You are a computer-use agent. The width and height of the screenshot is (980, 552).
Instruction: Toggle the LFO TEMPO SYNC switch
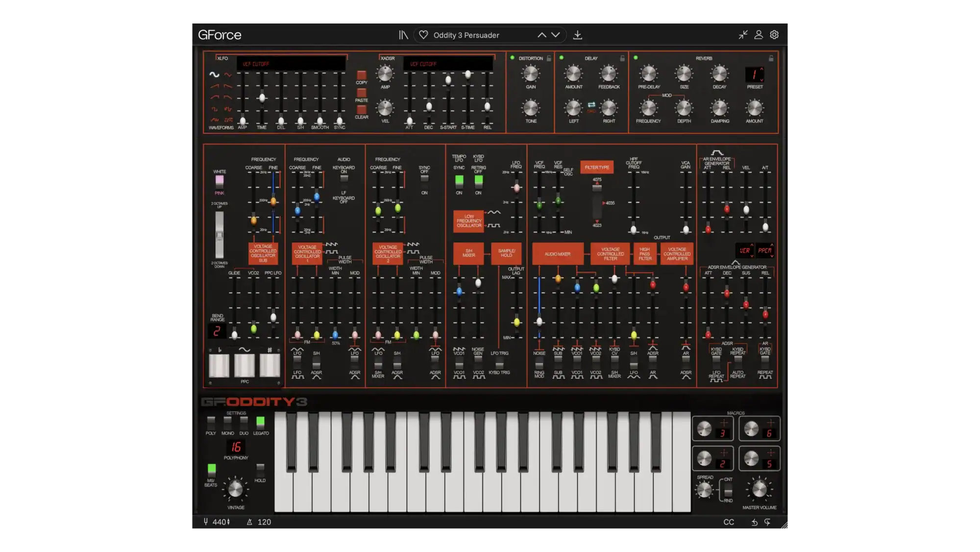[459, 181]
